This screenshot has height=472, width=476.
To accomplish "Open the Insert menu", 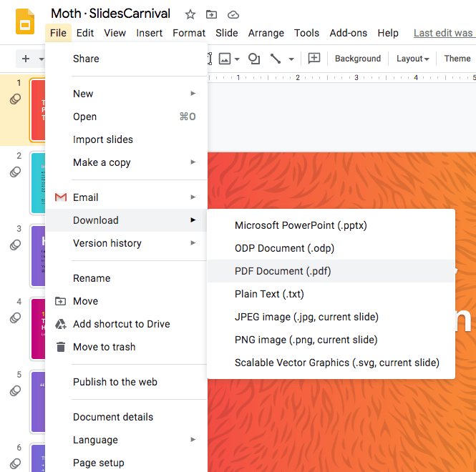I will coord(149,33).
